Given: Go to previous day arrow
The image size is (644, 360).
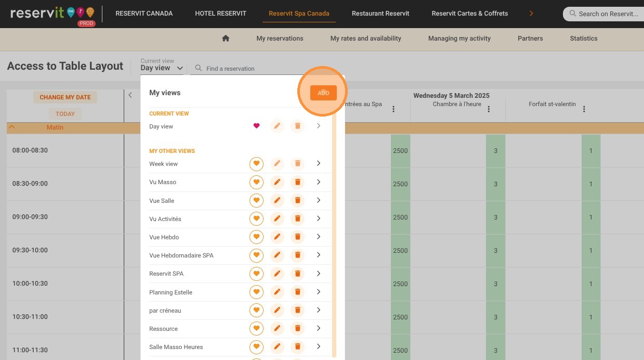Looking at the screenshot, I should tap(130, 95).
